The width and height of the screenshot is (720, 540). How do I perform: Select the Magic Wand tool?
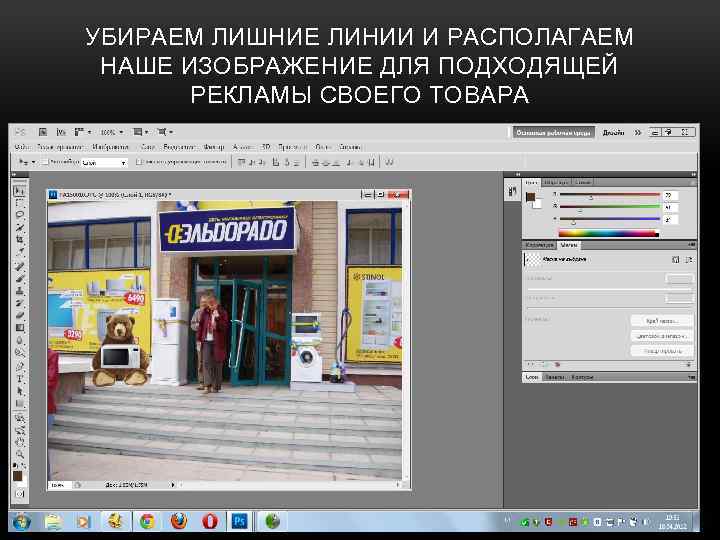click(x=19, y=227)
